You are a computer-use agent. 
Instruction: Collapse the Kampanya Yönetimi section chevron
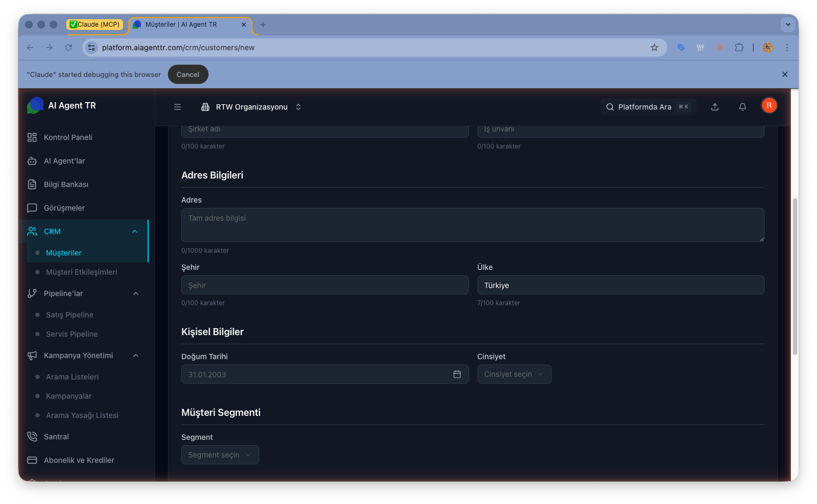(136, 355)
